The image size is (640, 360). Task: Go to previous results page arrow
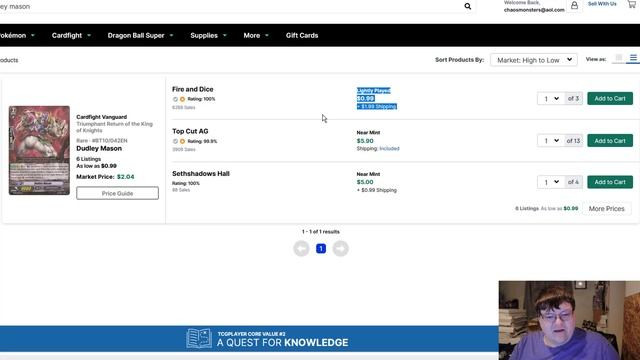(x=301, y=248)
